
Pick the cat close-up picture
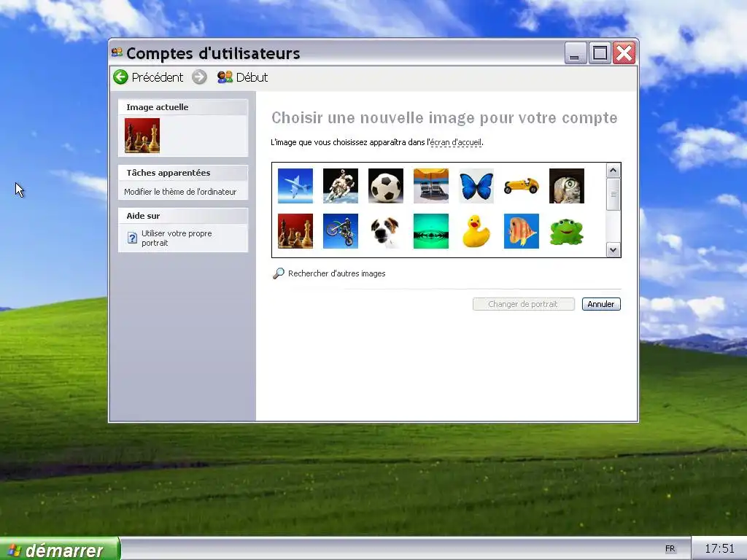567,186
